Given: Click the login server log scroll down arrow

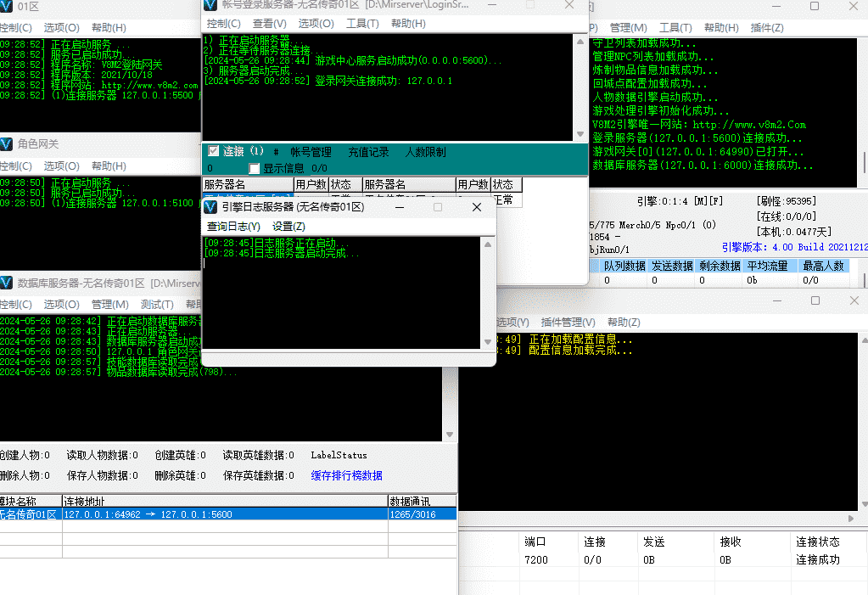Looking at the screenshot, I should (x=580, y=134).
